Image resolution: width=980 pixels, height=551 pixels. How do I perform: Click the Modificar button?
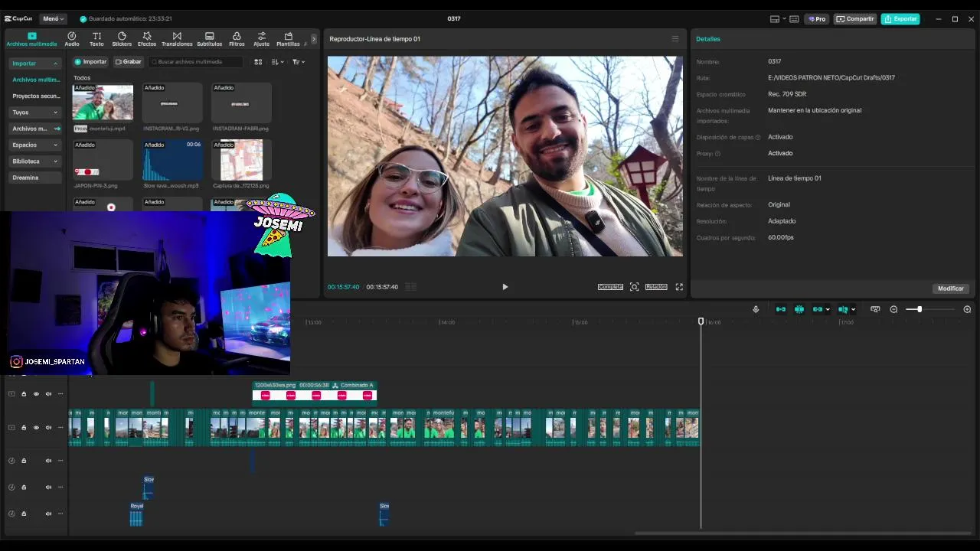[951, 289]
